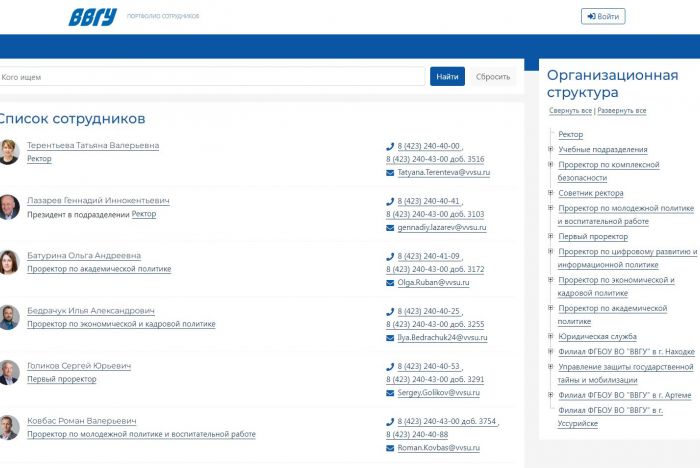This screenshot has height=468, width=700.
Task: Expand the Первый проректор tree node
Action: [551, 237]
